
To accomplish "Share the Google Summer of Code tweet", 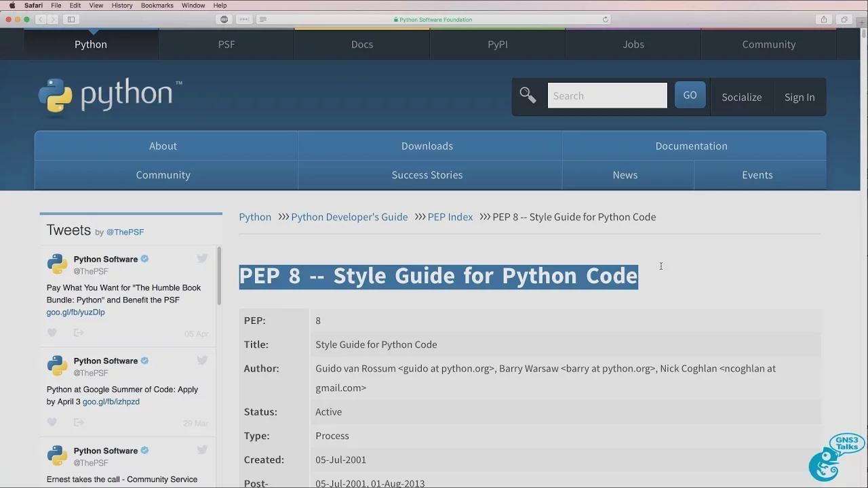I will coord(79,422).
